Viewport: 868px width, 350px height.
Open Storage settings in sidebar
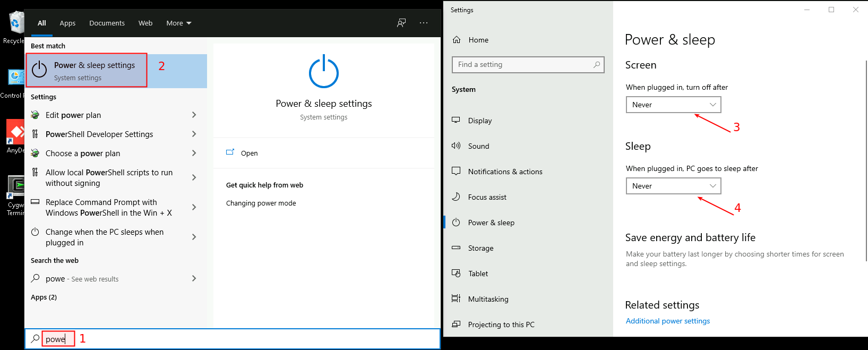(x=480, y=248)
